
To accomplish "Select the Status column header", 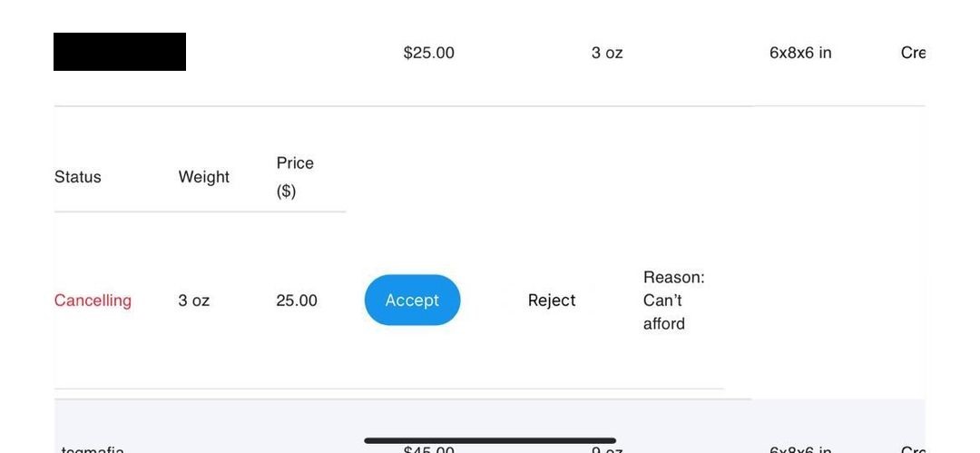I will click(78, 177).
